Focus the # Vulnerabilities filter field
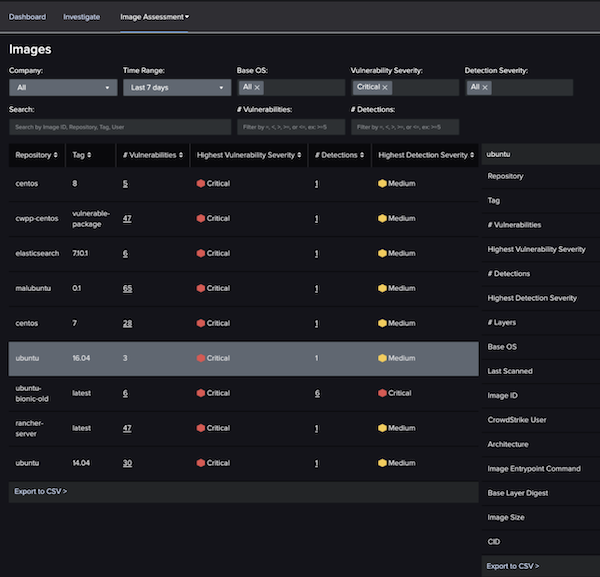The image size is (600, 577). tap(291, 127)
